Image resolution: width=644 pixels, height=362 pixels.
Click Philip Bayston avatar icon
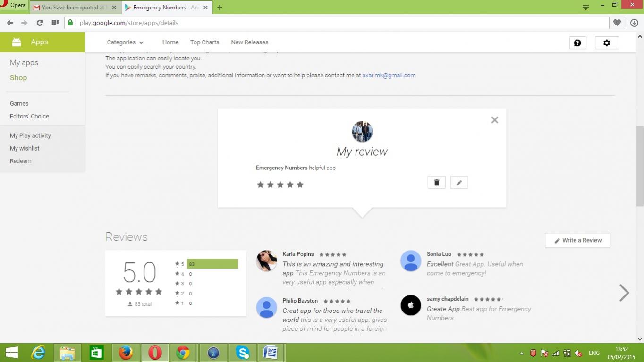(266, 307)
